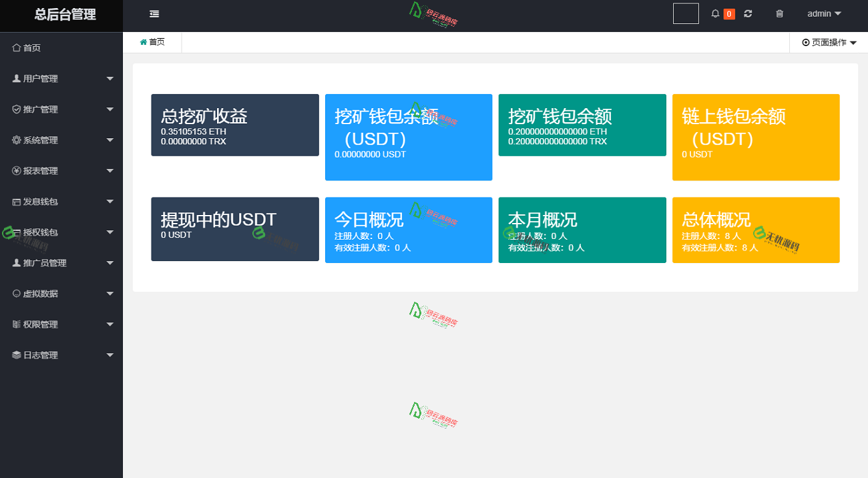Viewport: 868px width, 478px height.
Task: Open notifications via the bell icon
Action: coord(714,13)
